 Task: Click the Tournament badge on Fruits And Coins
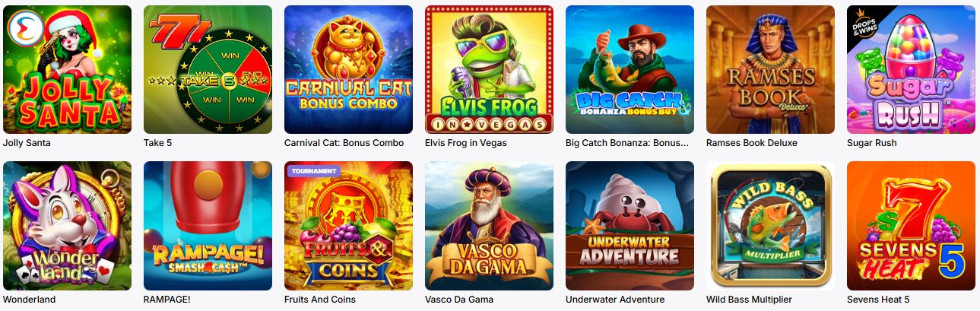pyautogui.click(x=312, y=171)
